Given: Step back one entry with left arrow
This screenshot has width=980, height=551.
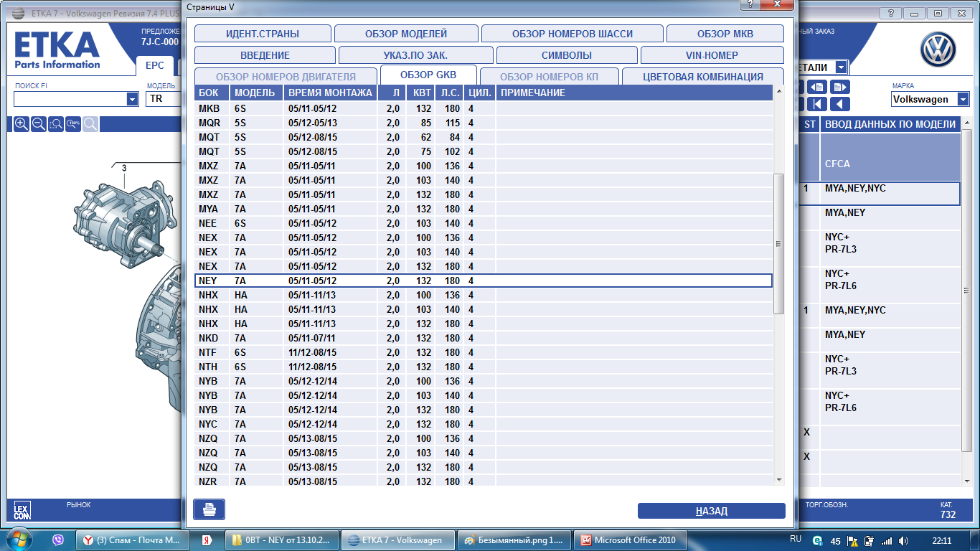Looking at the screenshot, I should click(x=840, y=104).
